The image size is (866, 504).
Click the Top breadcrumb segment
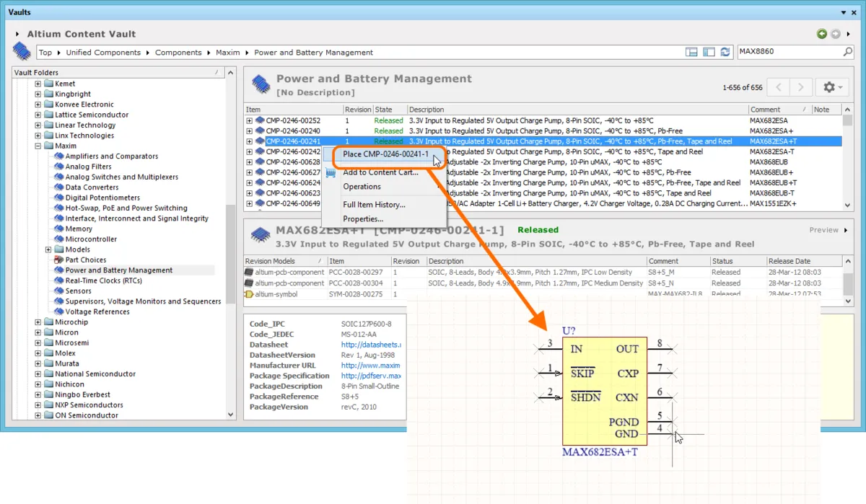point(45,52)
